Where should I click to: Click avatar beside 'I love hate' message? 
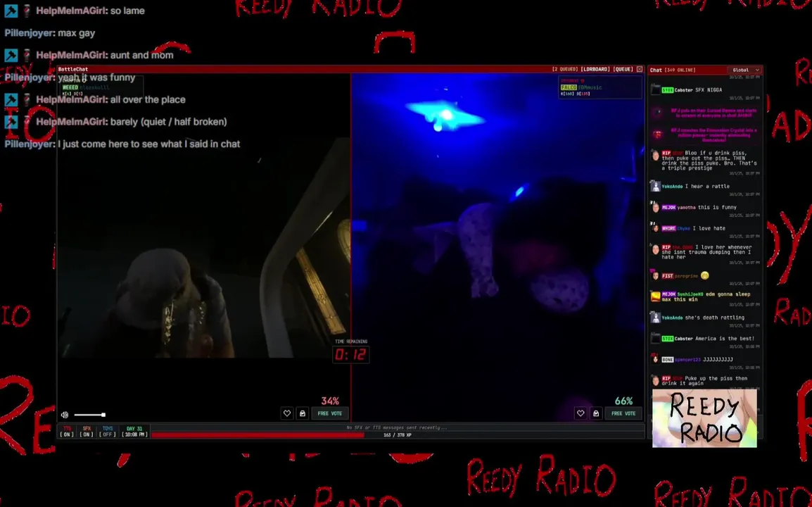coord(656,228)
